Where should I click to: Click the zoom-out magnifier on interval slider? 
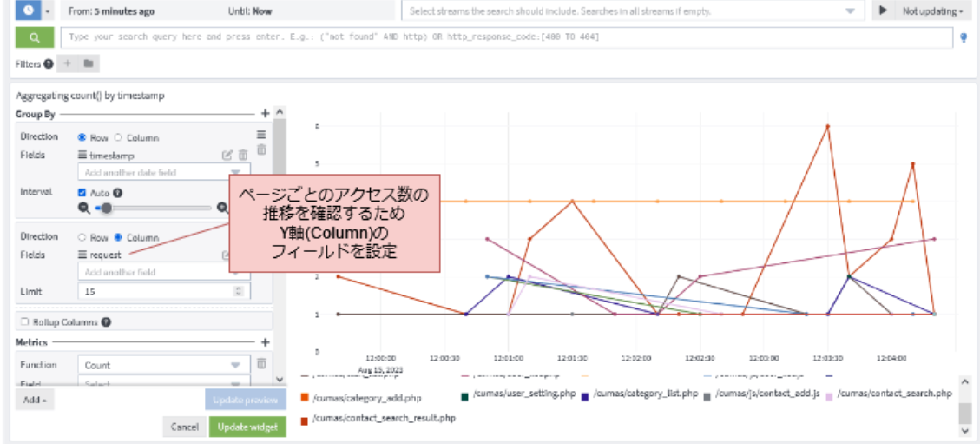[84, 208]
